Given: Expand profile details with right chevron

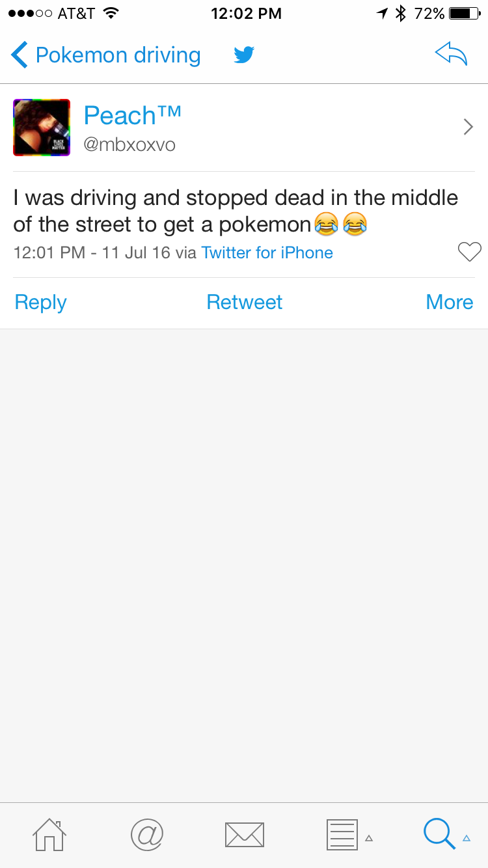Looking at the screenshot, I should 468,127.
